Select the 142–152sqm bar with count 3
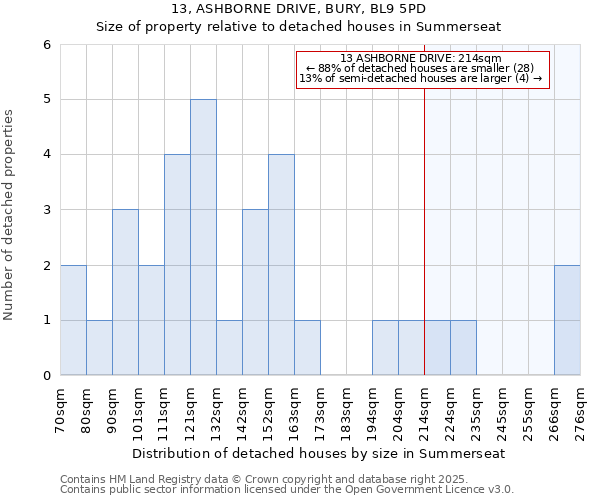 255,292
